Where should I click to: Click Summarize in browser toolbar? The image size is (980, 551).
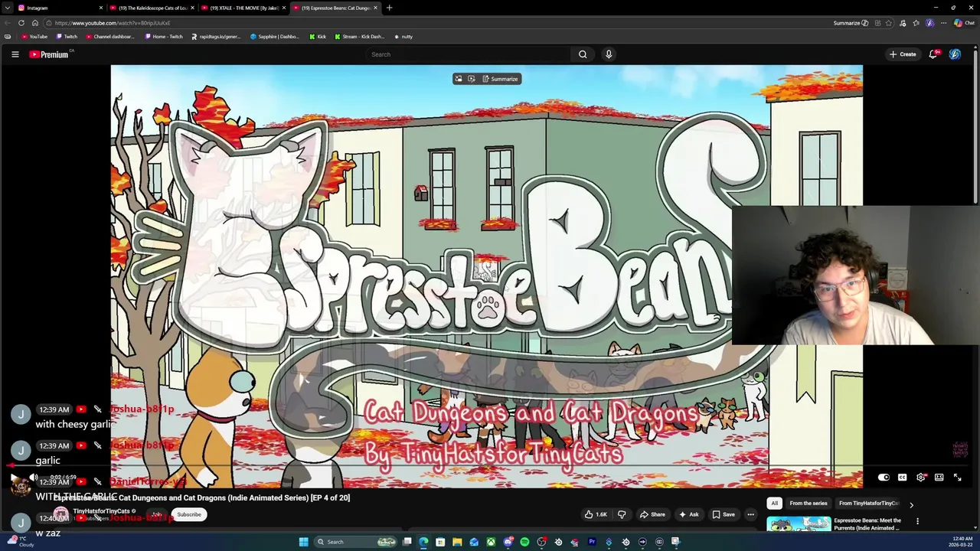coord(851,23)
